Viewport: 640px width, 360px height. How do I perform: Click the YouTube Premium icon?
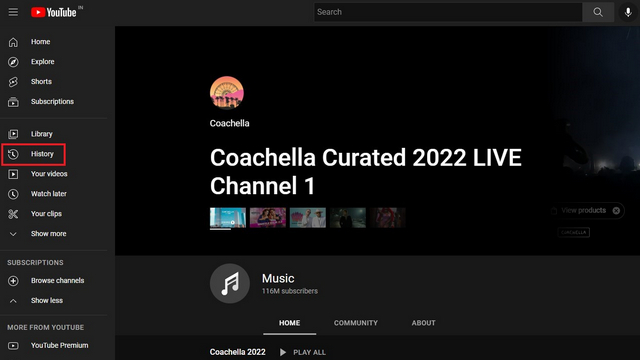pyautogui.click(x=13, y=346)
